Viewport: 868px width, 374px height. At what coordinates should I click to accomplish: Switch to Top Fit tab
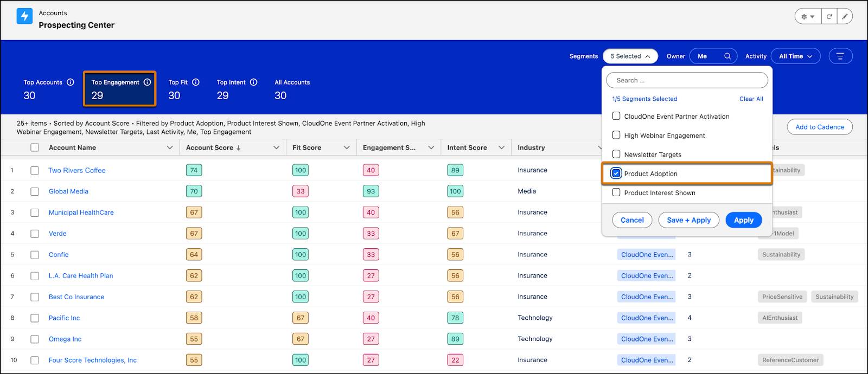pyautogui.click(x=183, y=89)
